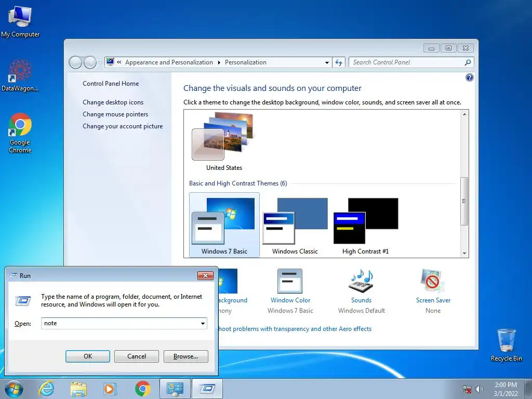
Task: Expand the Run dialog Open dropdown
Action: click(203, 323)
